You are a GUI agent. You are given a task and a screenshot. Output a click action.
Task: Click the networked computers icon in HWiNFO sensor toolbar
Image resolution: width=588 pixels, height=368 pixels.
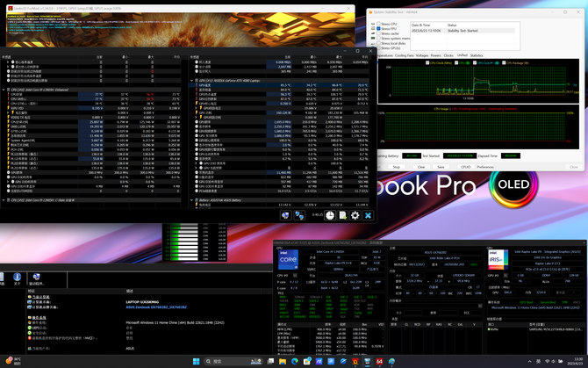pyautogui.click(x=299, y=215)
